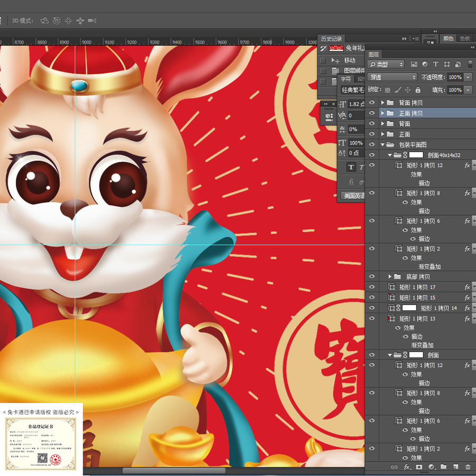
Task: Select the 移动 history state
Action: 350,60
